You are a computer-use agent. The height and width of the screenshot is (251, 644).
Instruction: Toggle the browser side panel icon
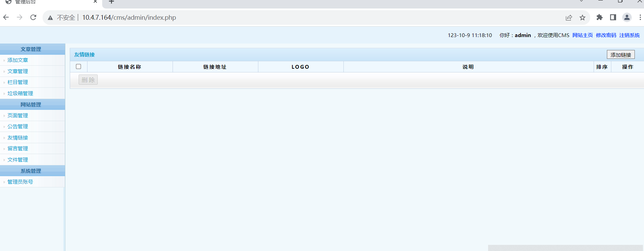pos(613,17)
